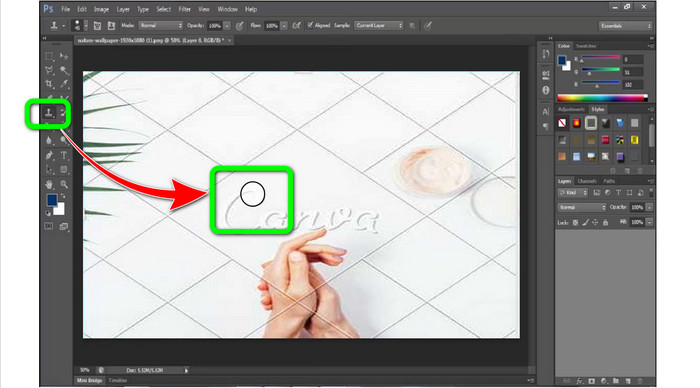Swap foreground and background colors

(63, 196)
